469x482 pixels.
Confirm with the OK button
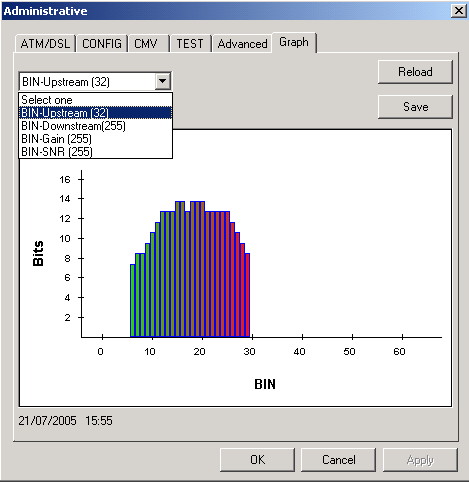(x=257, y=460)
